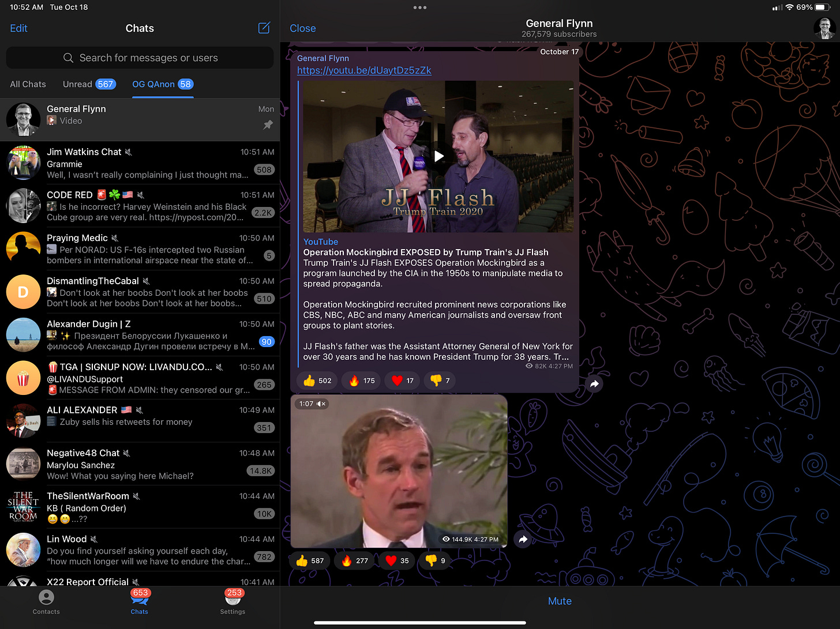The image size is (840, 629).
Task: Mute the General Flynn channel
Action: [x=560, y=601]
